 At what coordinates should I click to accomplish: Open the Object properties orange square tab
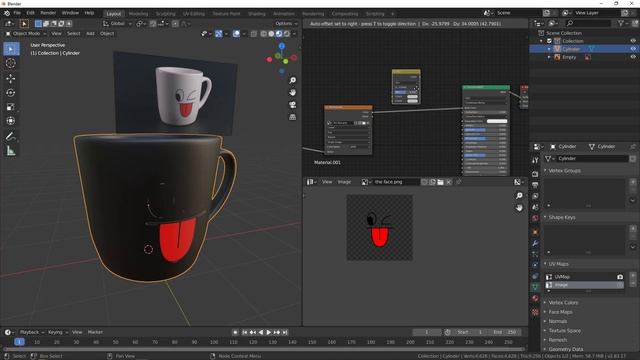click(535, 232)
